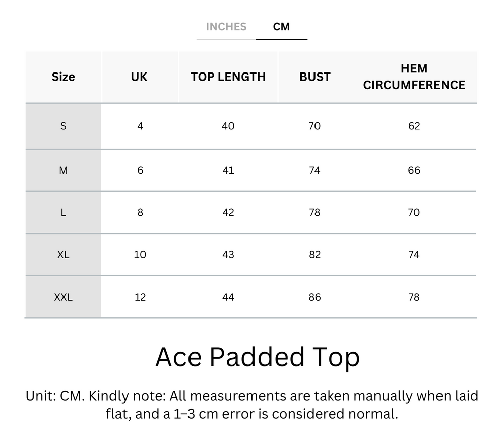Click the HEM CIRCUMFERENCE column header
504x440 pixels.
point(414,77)
